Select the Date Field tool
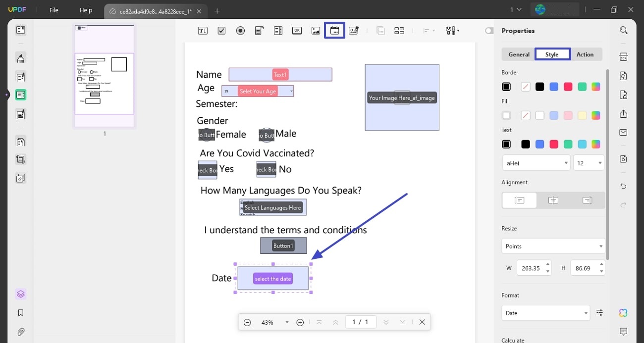 pos(334,30)
